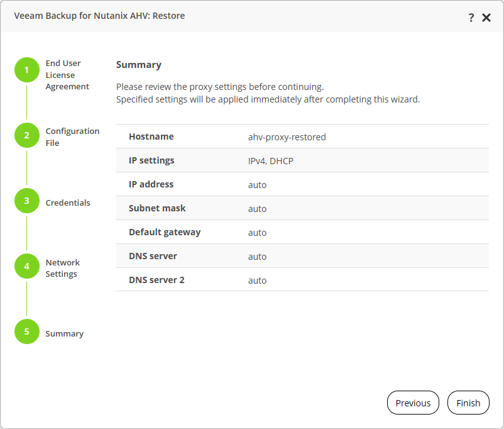Click 'Please review the proxy settings' text
504x429 pixels.
tap(220, 87)
